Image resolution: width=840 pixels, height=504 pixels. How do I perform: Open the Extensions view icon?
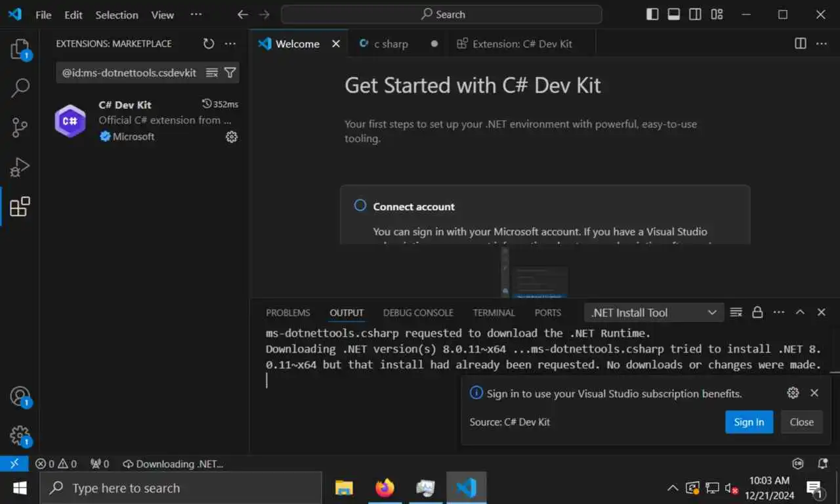click(20, 206)
